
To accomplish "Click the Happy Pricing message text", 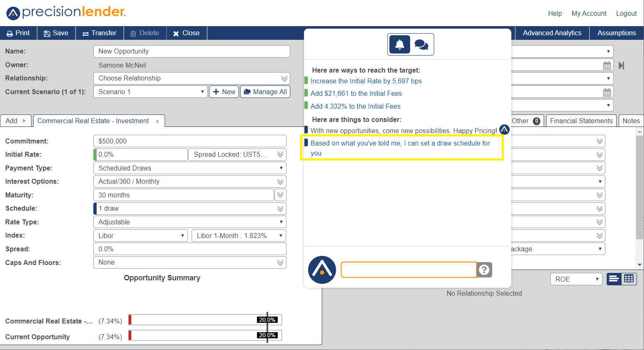I will [403, 131].
